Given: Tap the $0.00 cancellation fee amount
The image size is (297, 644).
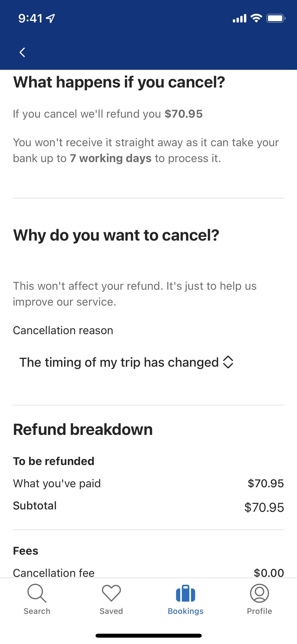Looking at the screenshot, I should click(x=269, y=573).
